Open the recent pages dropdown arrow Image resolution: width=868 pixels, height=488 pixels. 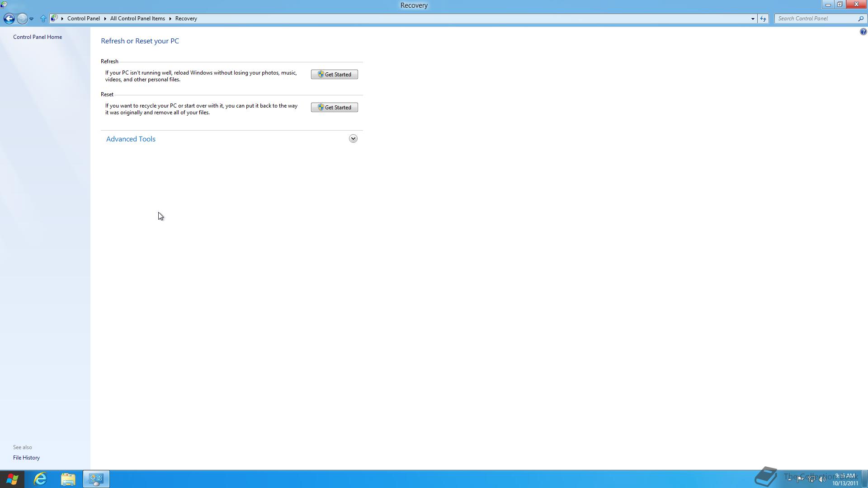[x=31, y=19]
